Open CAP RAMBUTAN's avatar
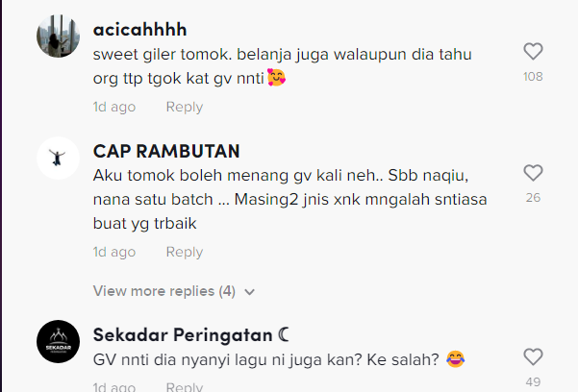Image resolution: width=578 pixels, height=392 pixels. 59,159
